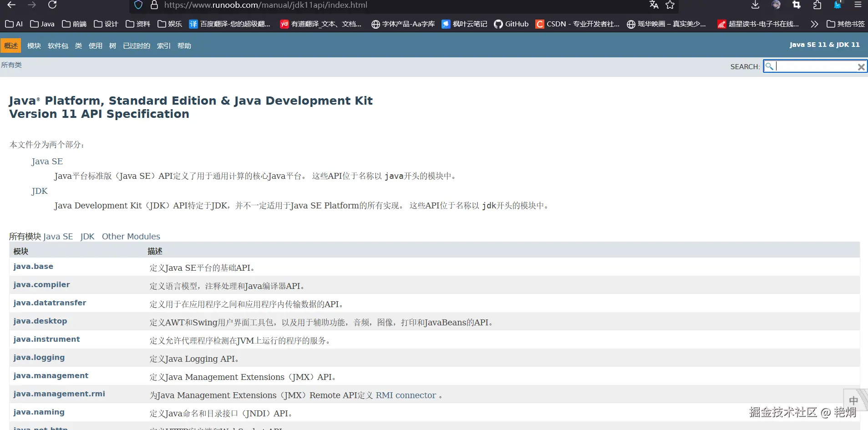Click the translate page icon
The image size is (868, 430).
pyautogui.click(x=654, y=5)
